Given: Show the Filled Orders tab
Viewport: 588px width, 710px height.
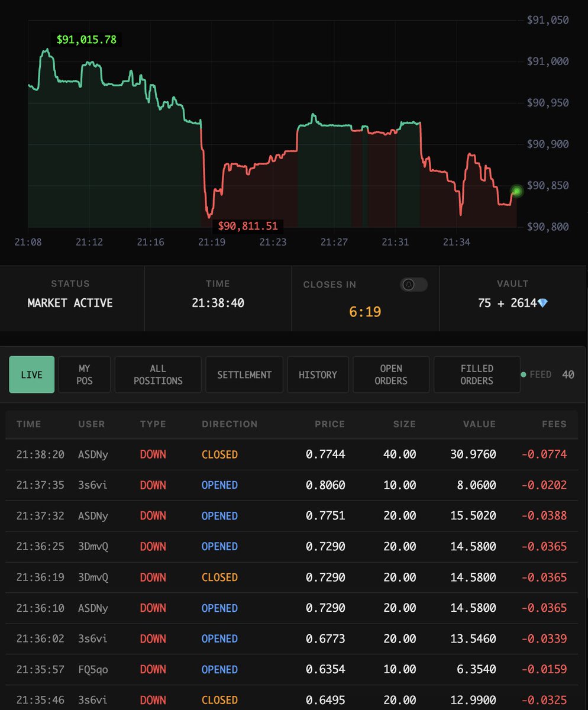Looking at the screenshot, I should click(x=477, y=375).
